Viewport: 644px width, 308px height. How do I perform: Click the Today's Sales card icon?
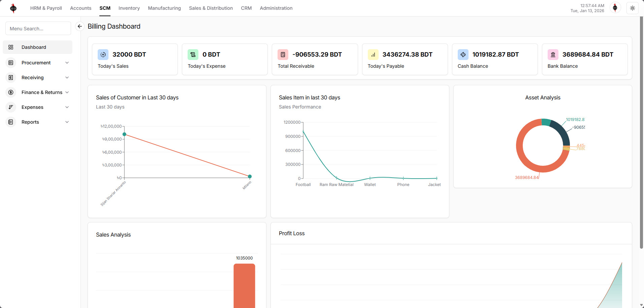coord(103,55)
